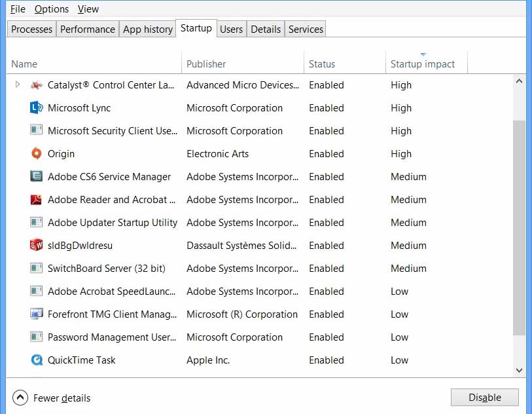
Task: Click the Adobe Reader and Acrobat icon
Action: point(37,199)
